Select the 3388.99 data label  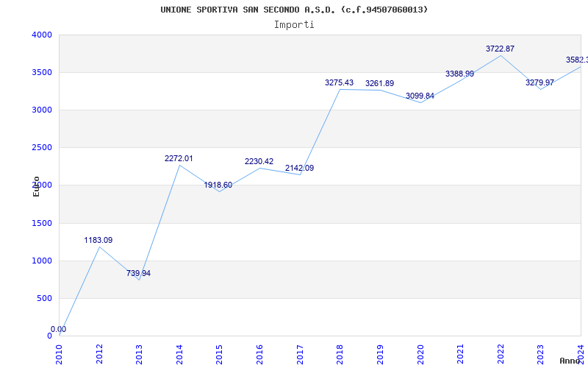click(x=460, y=74)
